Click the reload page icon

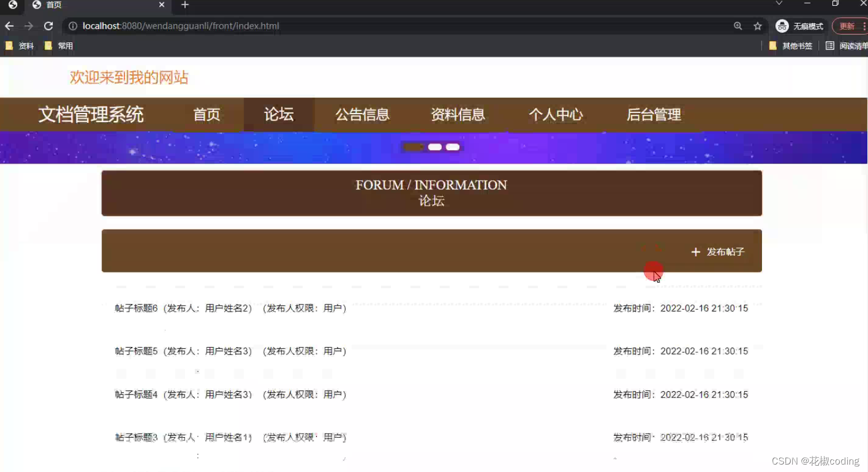[48, 26]
